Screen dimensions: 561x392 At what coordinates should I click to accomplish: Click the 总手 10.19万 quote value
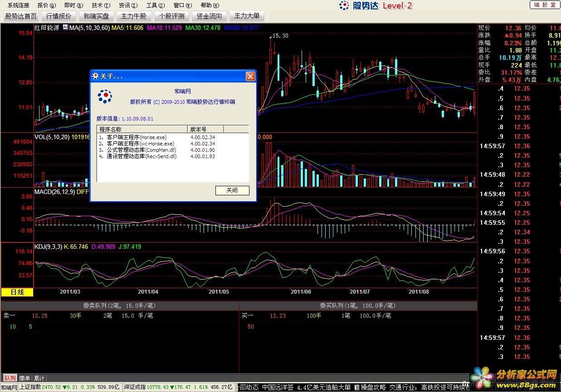point(510,58)
